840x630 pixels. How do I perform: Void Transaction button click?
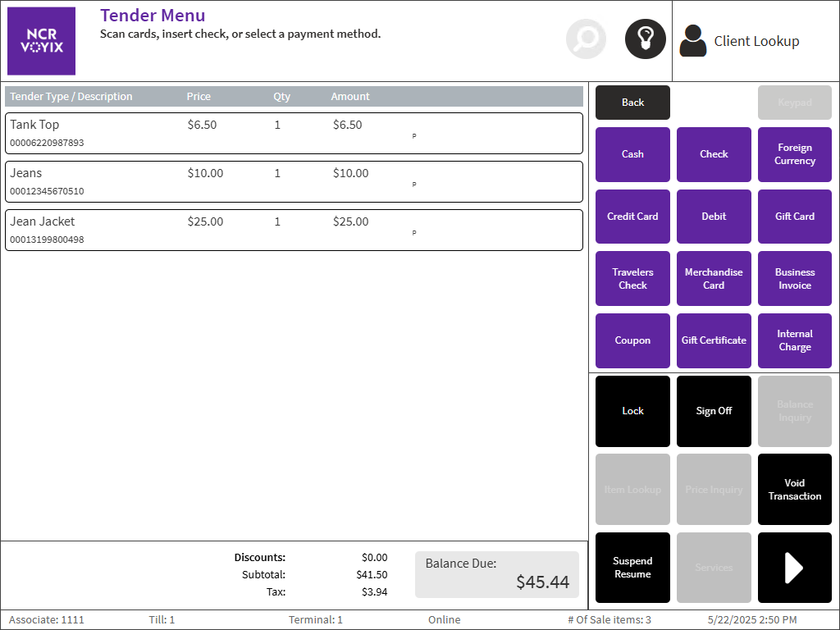[794, 490]
